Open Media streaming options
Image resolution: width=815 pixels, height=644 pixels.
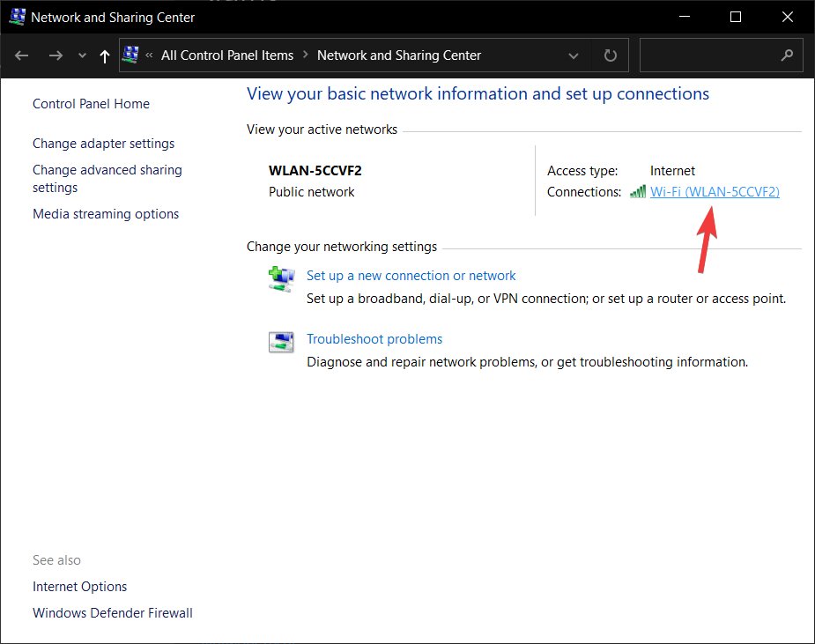106,213
